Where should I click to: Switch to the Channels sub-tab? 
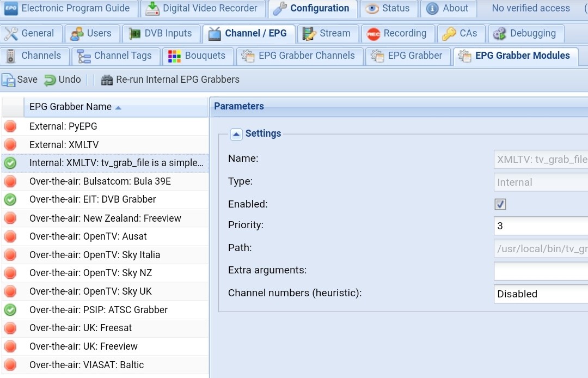(34, 56)
